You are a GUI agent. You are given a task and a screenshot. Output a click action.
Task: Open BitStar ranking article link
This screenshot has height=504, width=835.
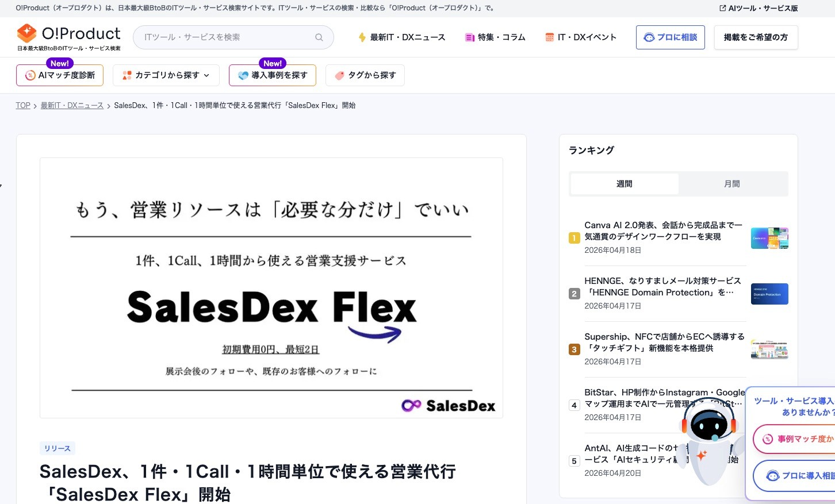pos(664,398)
